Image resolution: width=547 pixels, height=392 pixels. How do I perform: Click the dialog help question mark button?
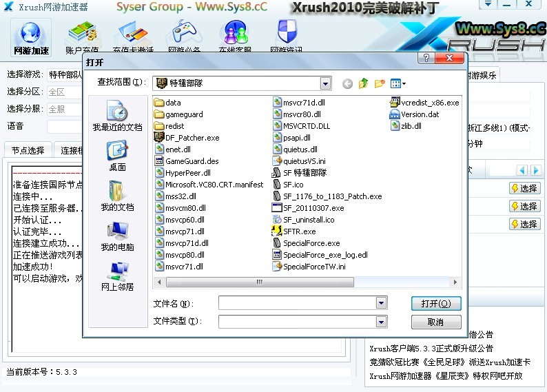point(426,58)
